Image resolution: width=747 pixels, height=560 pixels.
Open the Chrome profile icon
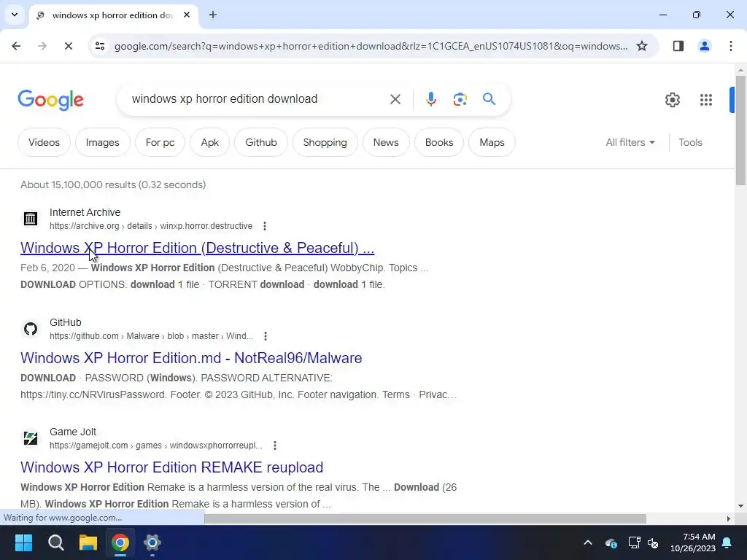(x=704, y=46)
